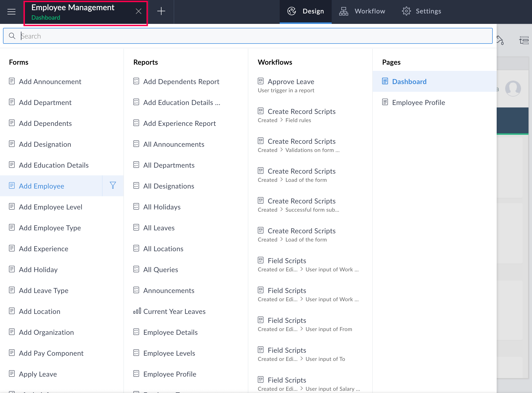Close the Employee Management Dashboard tab
Viewport: 532px width, 393px height.
coord(139,11)
